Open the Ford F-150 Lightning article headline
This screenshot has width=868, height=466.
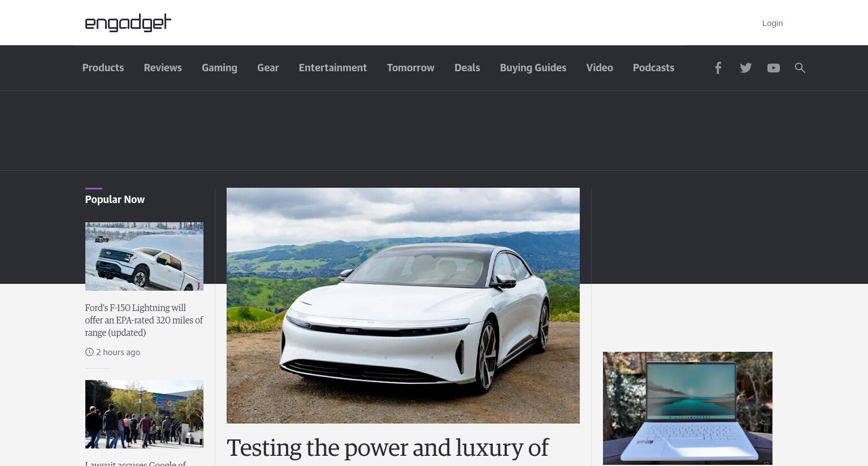click(x=144, y=320)
